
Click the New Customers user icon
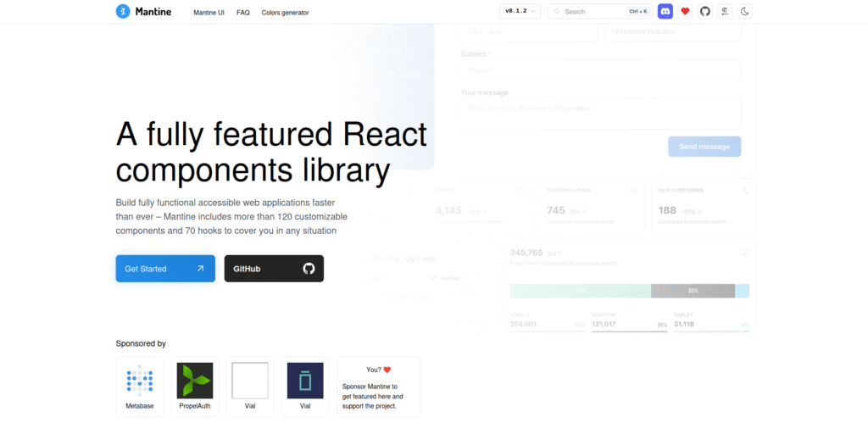pyautogui.click(x=745, y=190)
